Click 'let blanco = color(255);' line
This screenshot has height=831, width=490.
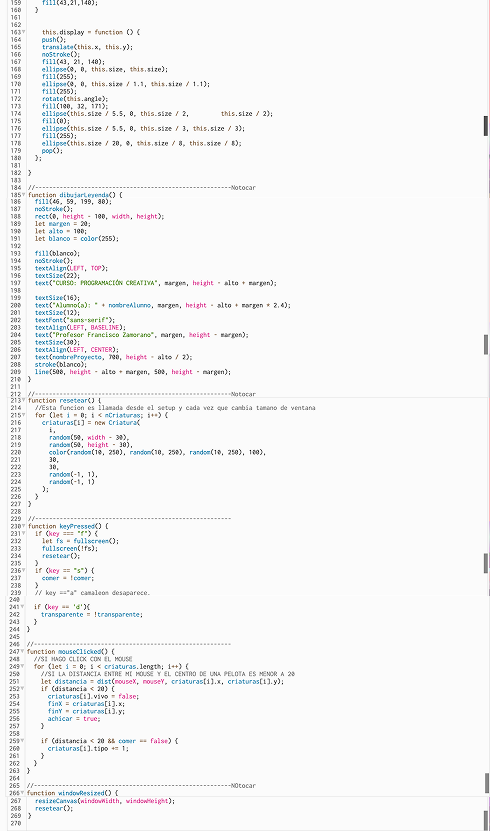tap(77, 239)
